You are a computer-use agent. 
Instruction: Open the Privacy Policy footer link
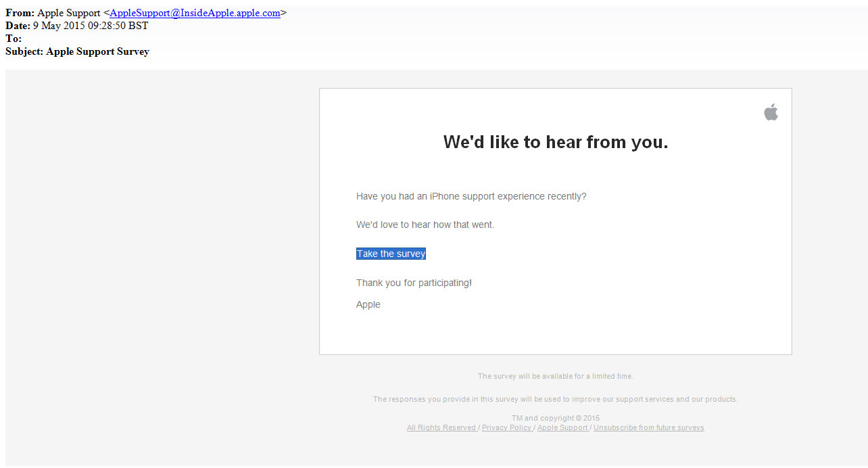506,427
